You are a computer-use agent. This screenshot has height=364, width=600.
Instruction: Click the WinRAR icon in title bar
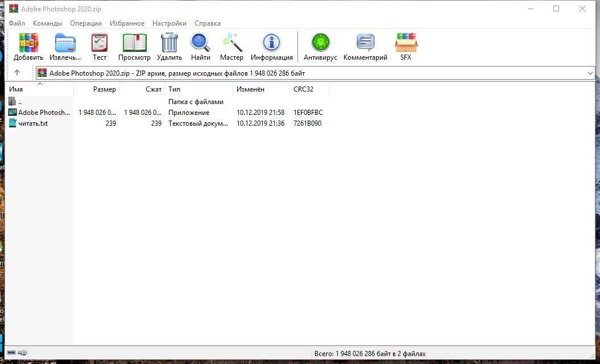(14, 9)
